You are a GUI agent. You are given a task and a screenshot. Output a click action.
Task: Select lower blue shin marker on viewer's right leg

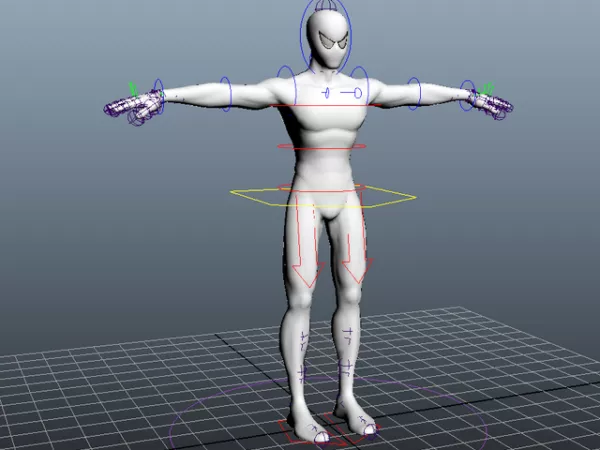[346, 369]
